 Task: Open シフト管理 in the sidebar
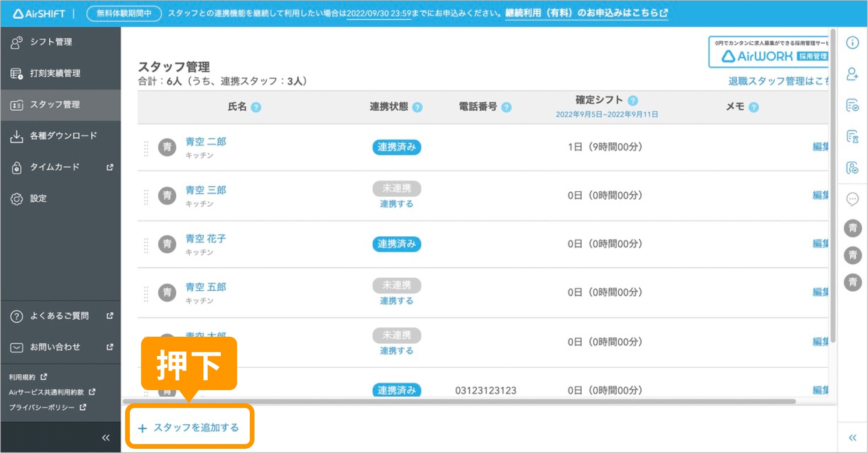point(51,42)
